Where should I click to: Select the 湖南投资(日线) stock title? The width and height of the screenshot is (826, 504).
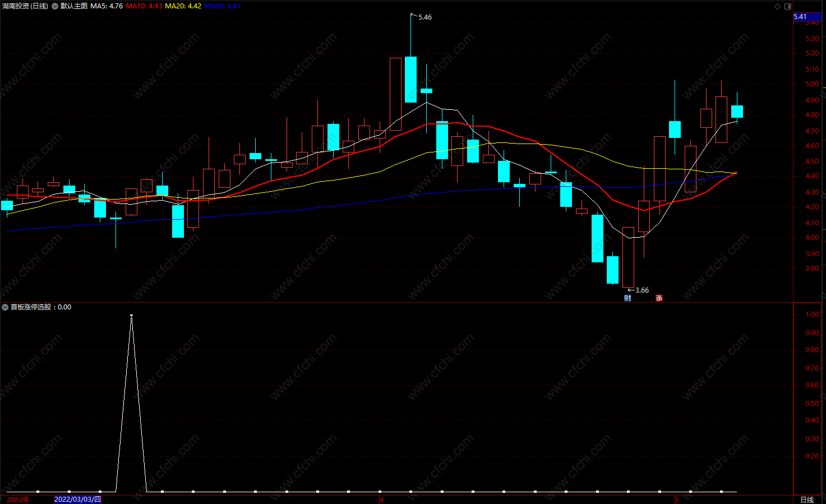pyautogui.click(x=25, y=6)
